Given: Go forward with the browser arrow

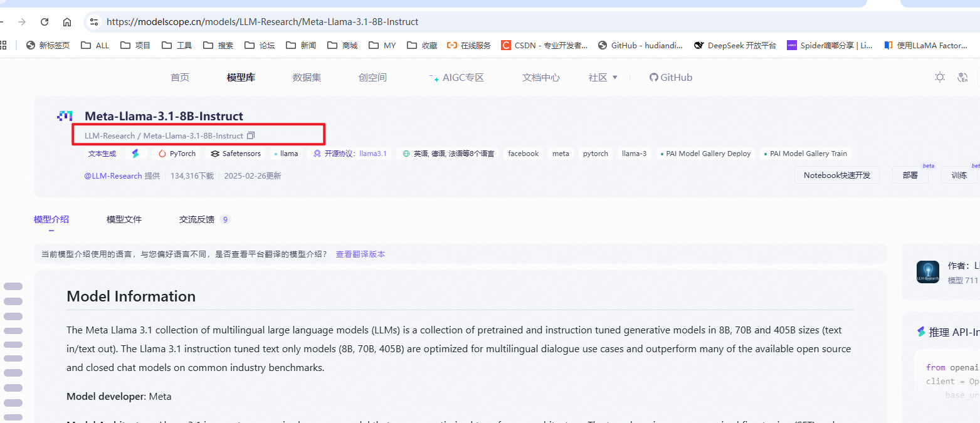Looking at the screenshot, I should pos(22,22).
